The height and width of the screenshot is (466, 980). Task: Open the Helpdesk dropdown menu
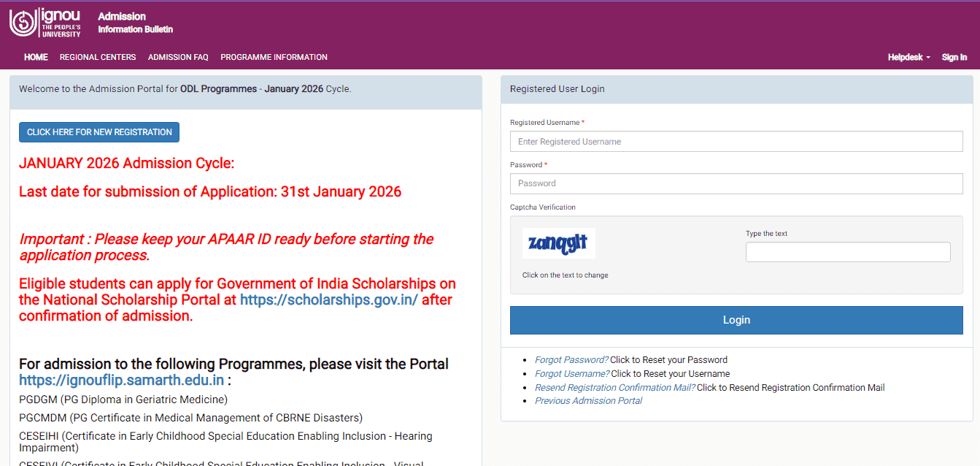(x=906, y=57)
